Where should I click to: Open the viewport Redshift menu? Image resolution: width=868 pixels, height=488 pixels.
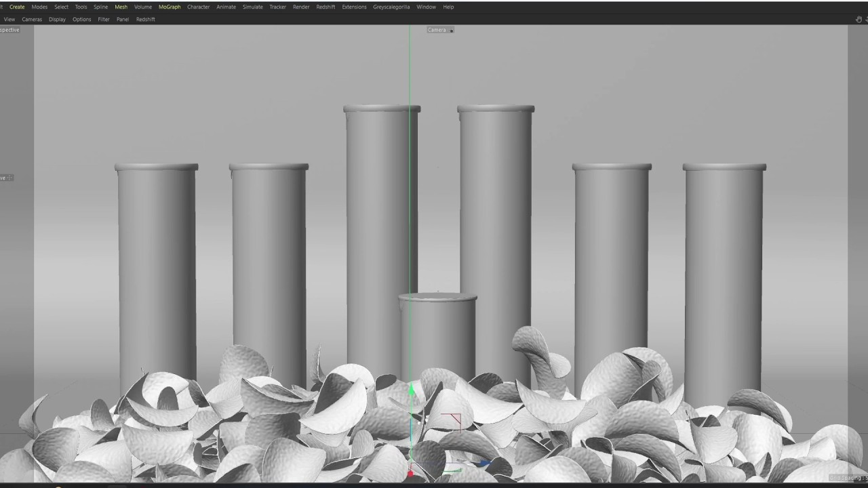coord(146,20)
